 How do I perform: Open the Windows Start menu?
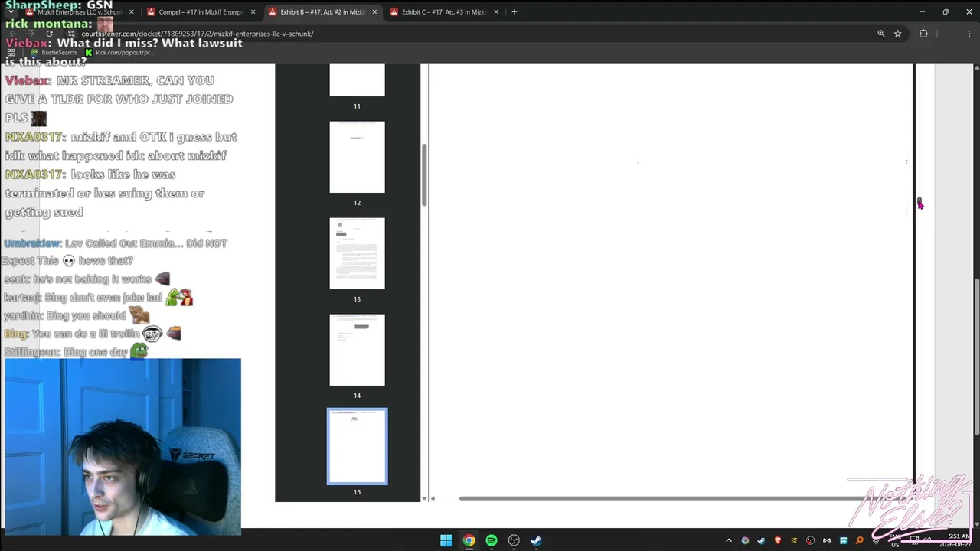(x=446, y=540)
